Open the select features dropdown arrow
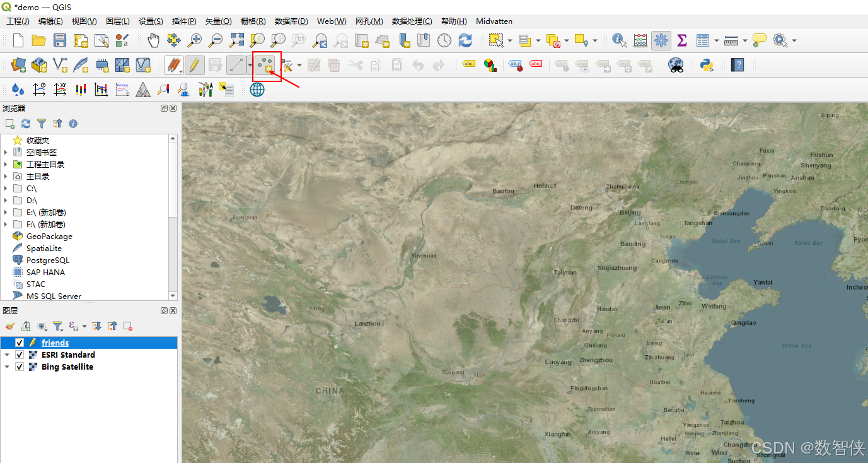 [x=509, y=40]
